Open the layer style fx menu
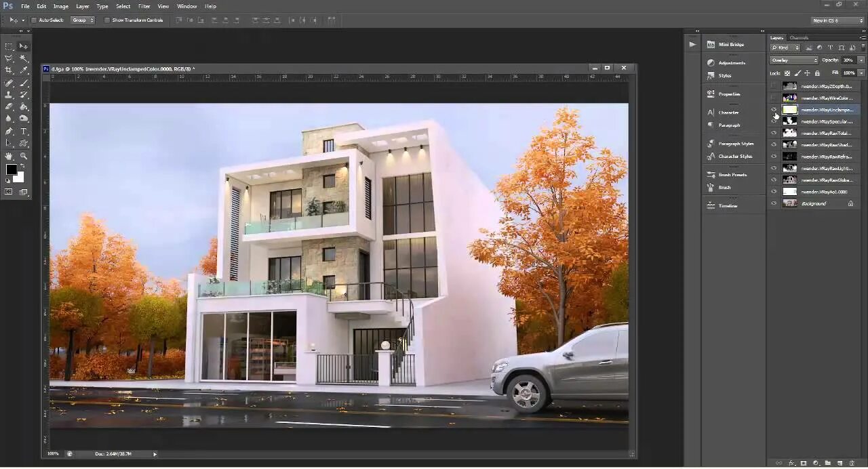 [791, 463]
